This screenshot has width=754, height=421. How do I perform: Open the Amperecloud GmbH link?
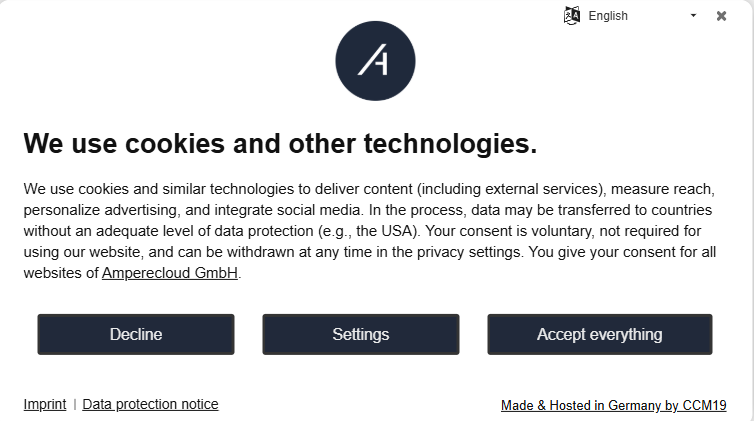[170, 273]
